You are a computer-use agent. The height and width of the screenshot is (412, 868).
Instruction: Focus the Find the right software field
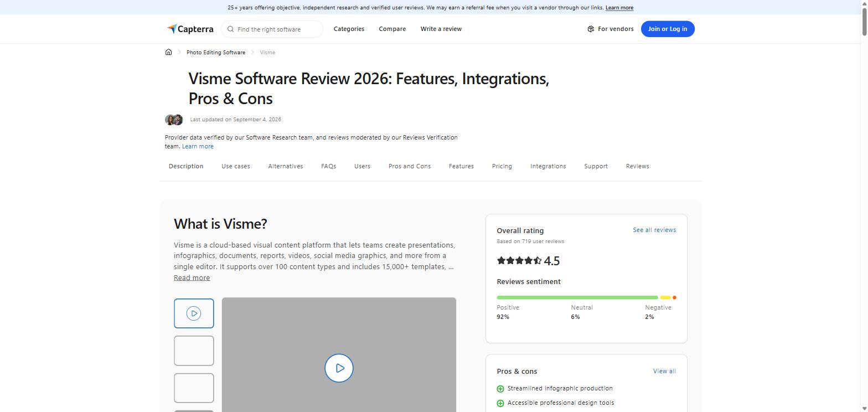[x=272, y=29]
